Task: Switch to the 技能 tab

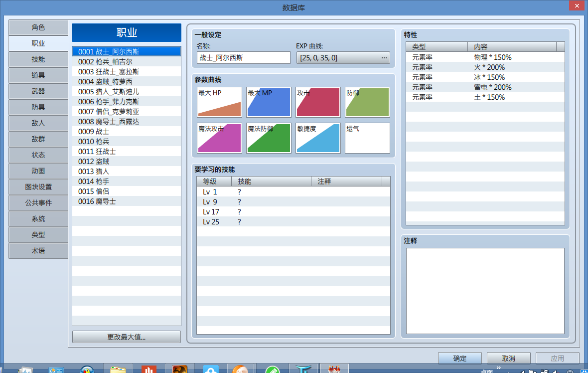Action: 38,59
